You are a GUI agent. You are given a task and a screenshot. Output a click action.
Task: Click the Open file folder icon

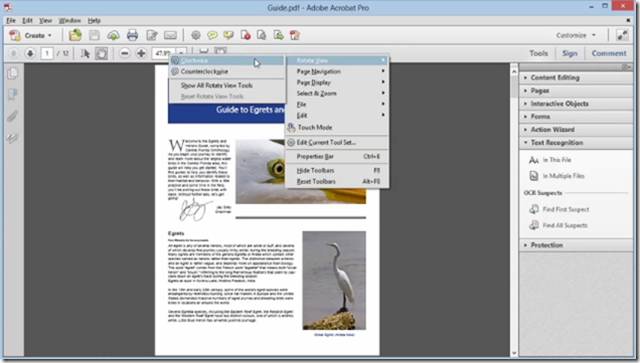[x=75, y=35]
